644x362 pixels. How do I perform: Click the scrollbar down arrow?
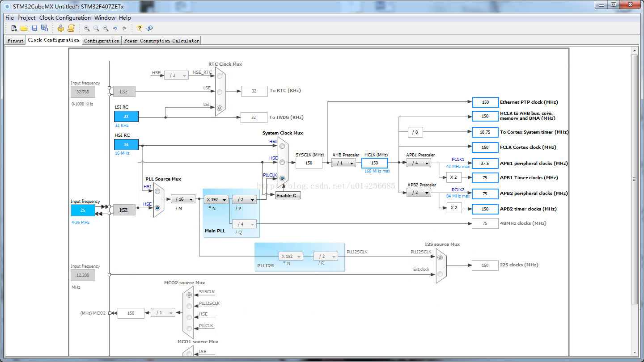coord(634,352)
